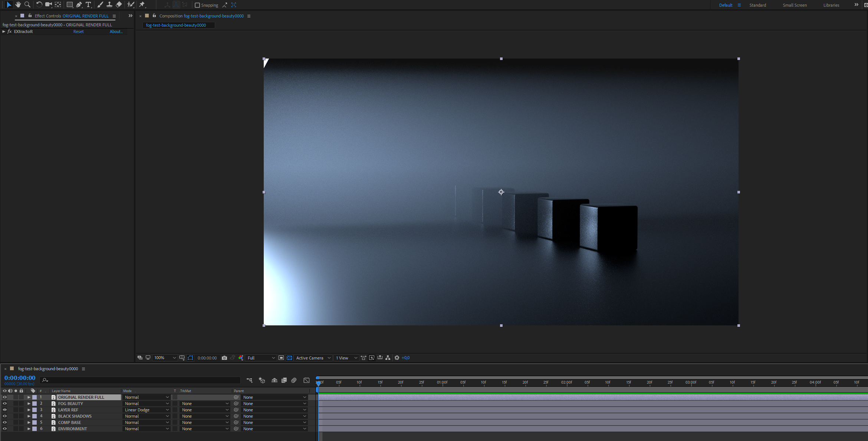Select the Clone Stamp tool

(109, 4)
